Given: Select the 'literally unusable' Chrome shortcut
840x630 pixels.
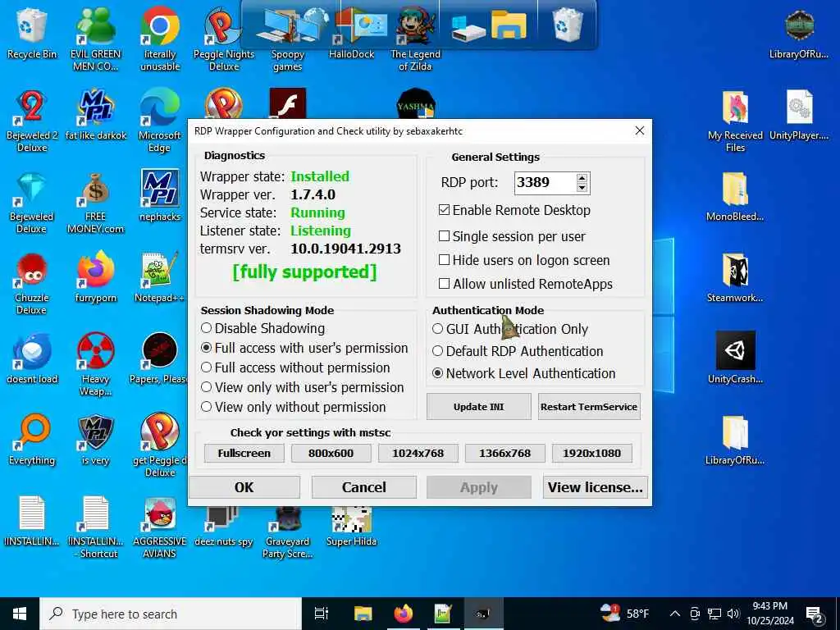Looking at the screenshot, I should [160, 38].
